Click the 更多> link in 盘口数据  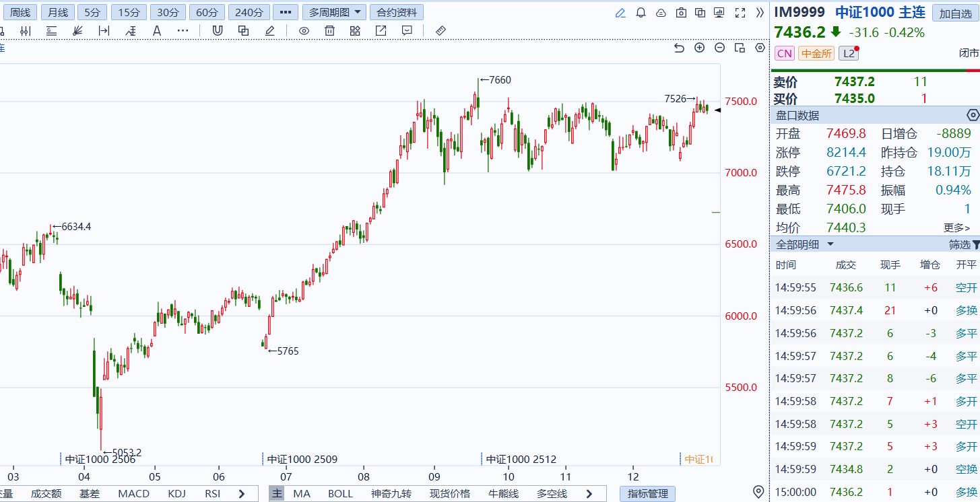point(956,228)
